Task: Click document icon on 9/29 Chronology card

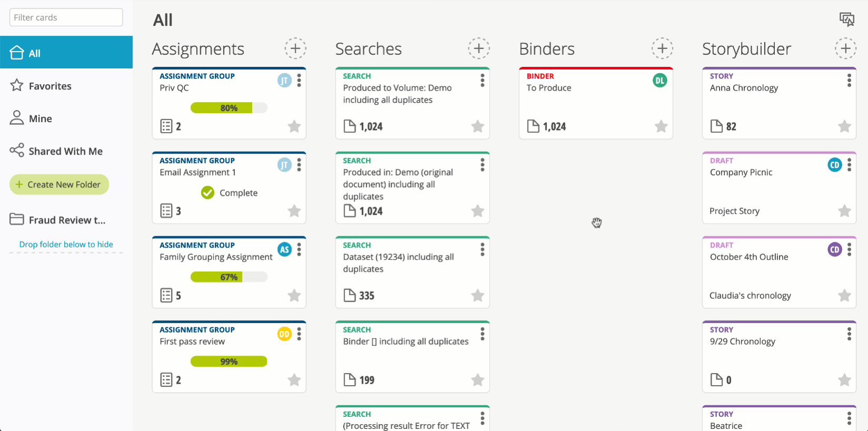Action: pyautogui.click(x=716, y=380)
